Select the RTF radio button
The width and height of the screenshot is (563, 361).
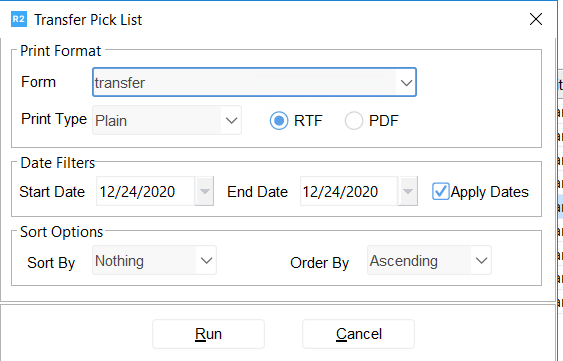point(279,120)
